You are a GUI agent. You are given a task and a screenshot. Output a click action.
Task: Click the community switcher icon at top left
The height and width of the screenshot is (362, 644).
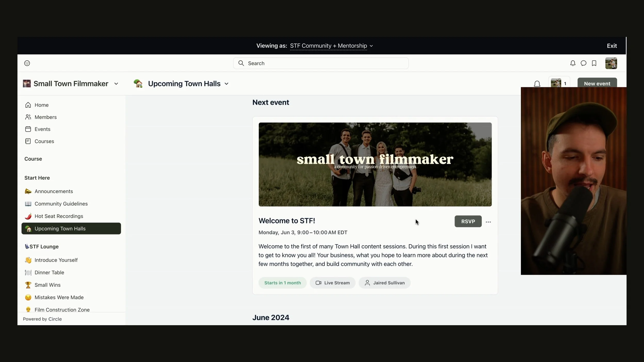tap(27, 63)
